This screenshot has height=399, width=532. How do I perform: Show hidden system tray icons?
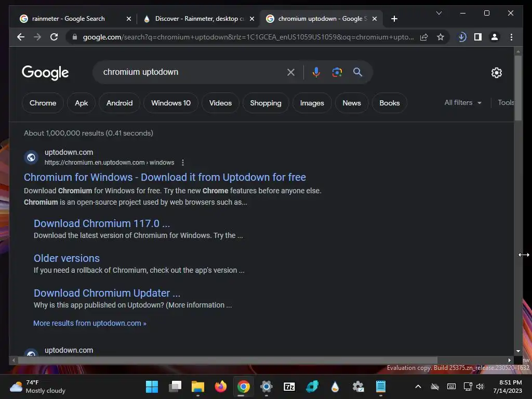pyautogui.click(x=418, y=387)
